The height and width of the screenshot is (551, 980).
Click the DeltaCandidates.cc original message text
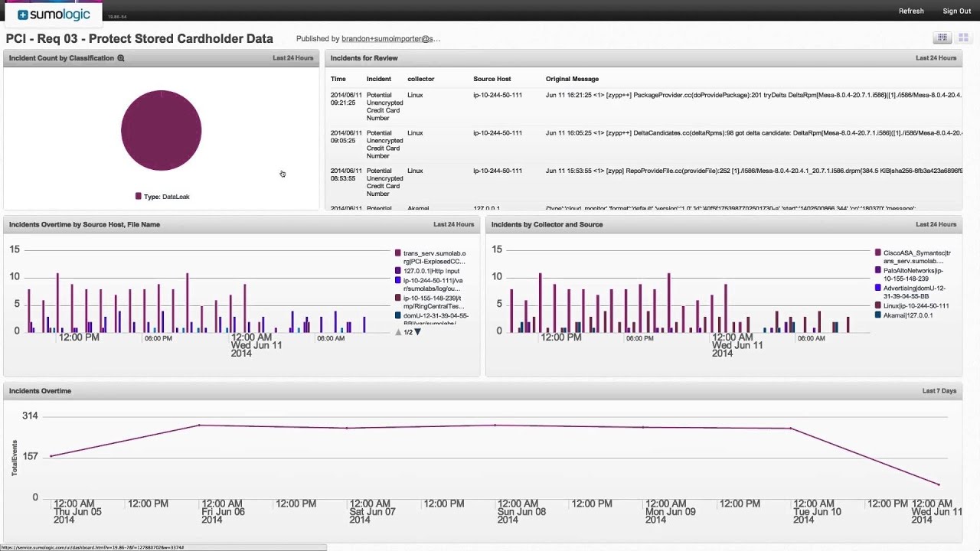click(753, 133)
